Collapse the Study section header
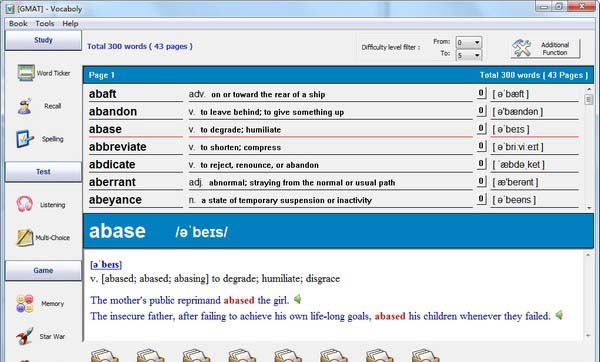The height and width of the screenshot is (362, 600). pos(43,40)
